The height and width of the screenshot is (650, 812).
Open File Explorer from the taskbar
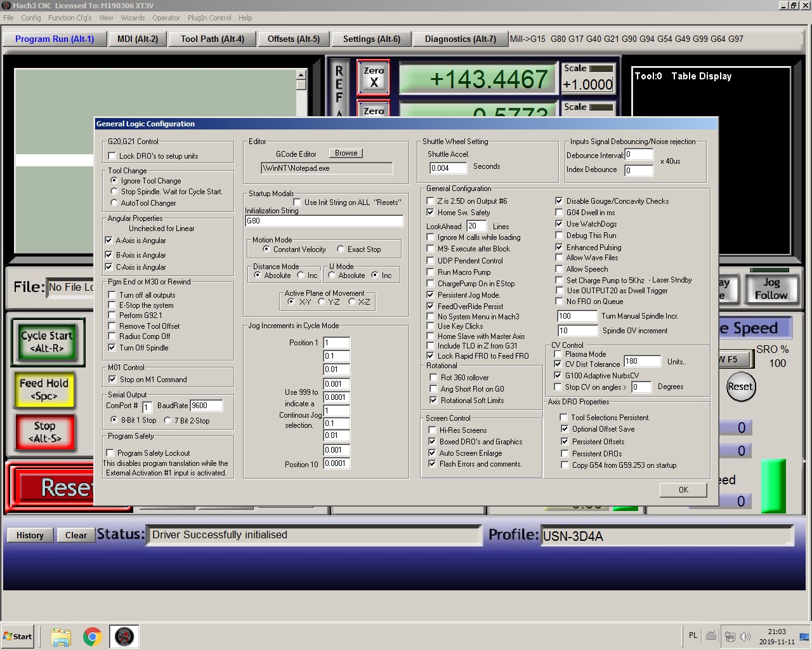(61, 636)
